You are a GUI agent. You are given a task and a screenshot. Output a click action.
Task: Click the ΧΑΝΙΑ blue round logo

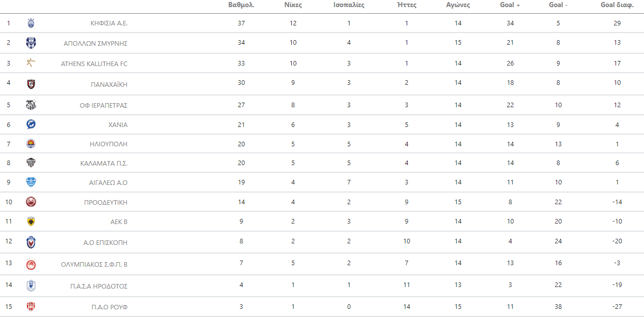pyautogui.click(x=31, y=124)
